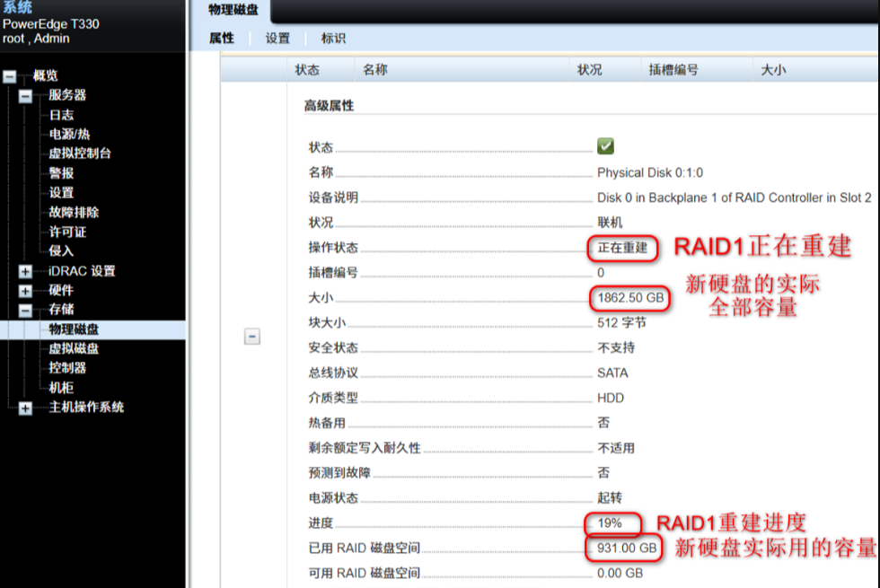Open 硬件 in the navigation tree
Viewport: 880px width, 588px height.
[61, 290]
